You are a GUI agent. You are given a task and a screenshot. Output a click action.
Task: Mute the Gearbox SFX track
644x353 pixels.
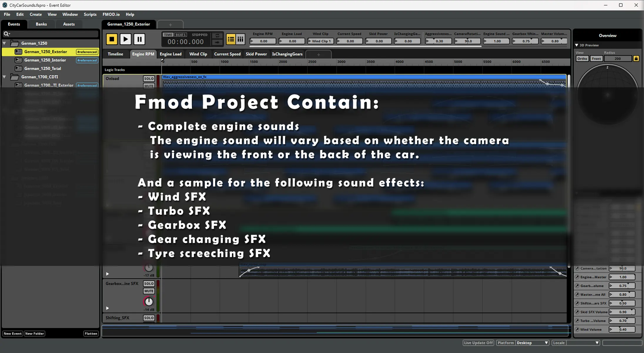pos(149,291)
